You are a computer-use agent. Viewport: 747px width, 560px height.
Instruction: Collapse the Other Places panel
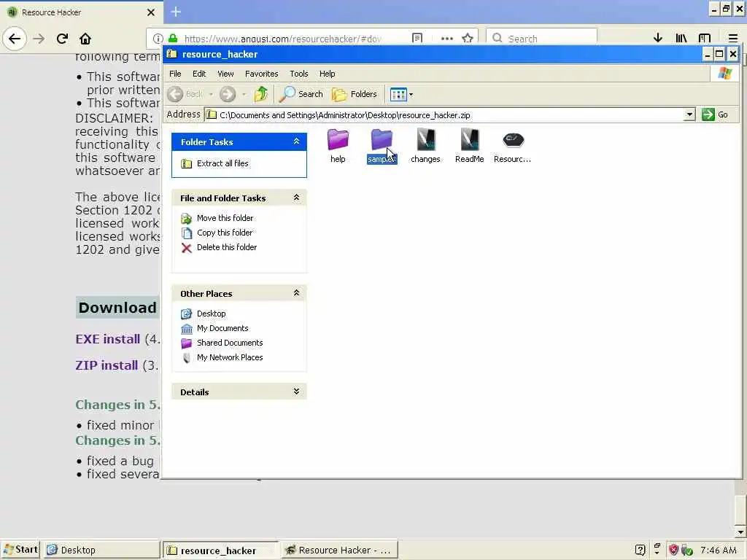pos(296,293)
